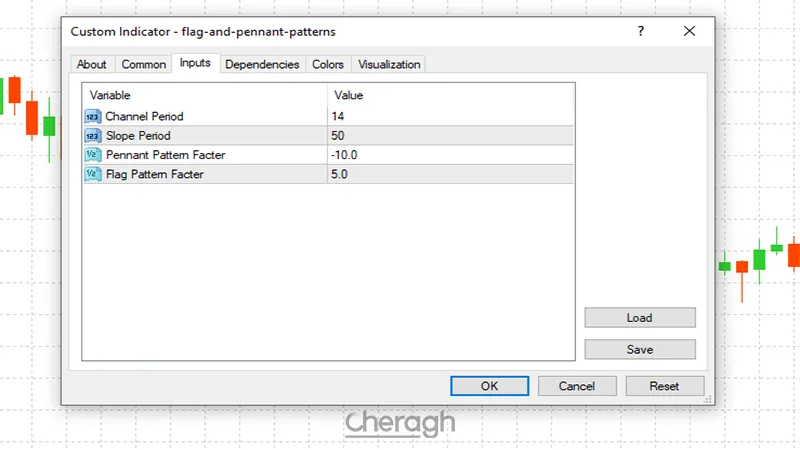Viewport: 800px width, 450px height.
Task: Close the Custom Indicator dialog
Action: (x=689, y=31)
